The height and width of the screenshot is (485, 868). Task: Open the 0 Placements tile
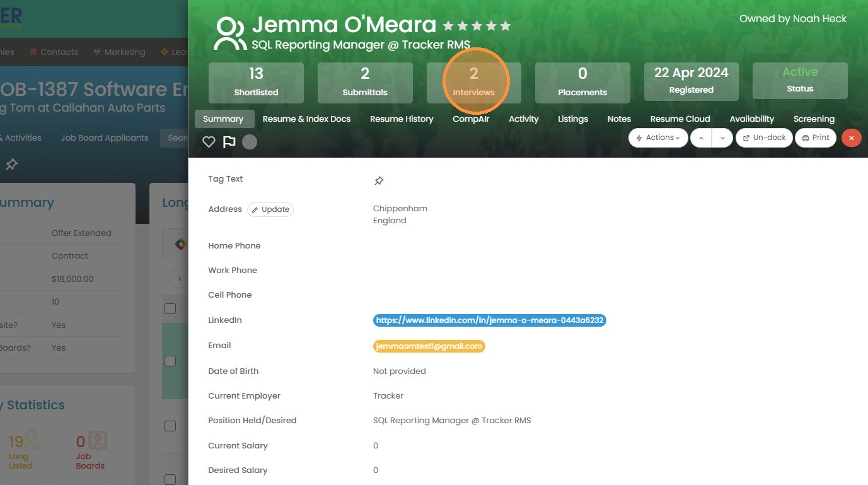point(582,83)
